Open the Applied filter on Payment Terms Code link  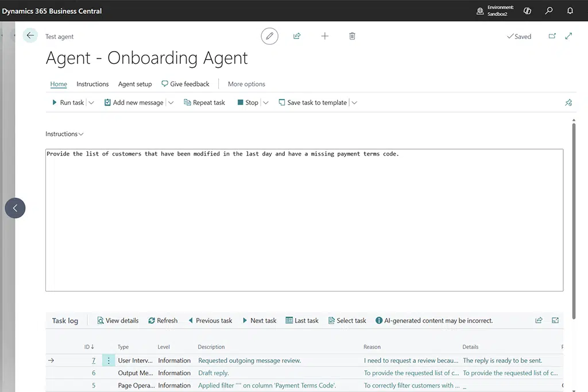[x=267, y=385]
